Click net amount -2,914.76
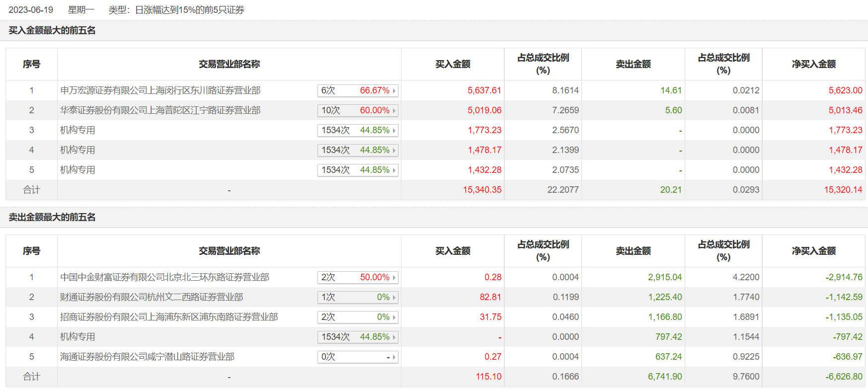Screen dimensions: 868x390 (844, 277)
